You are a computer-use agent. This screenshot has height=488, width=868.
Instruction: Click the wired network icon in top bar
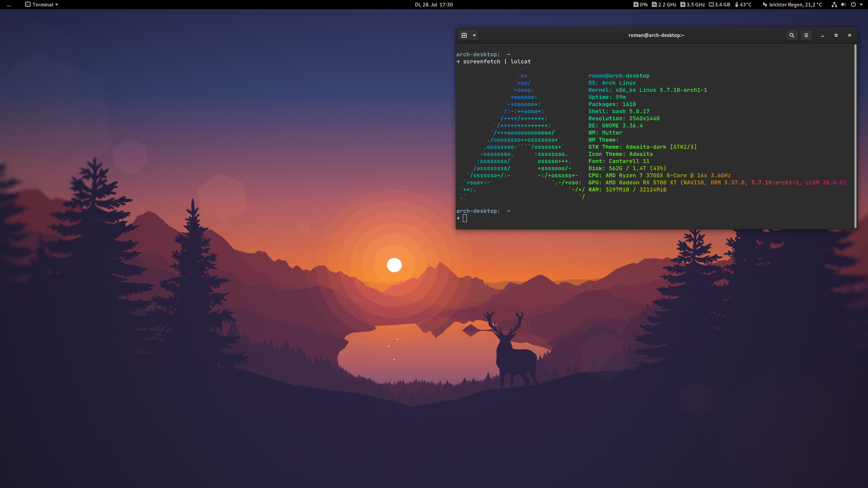point(834,4)
